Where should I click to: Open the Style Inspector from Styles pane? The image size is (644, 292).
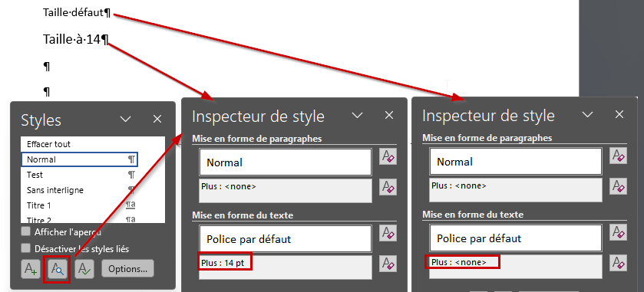click(x=57, y=269)
